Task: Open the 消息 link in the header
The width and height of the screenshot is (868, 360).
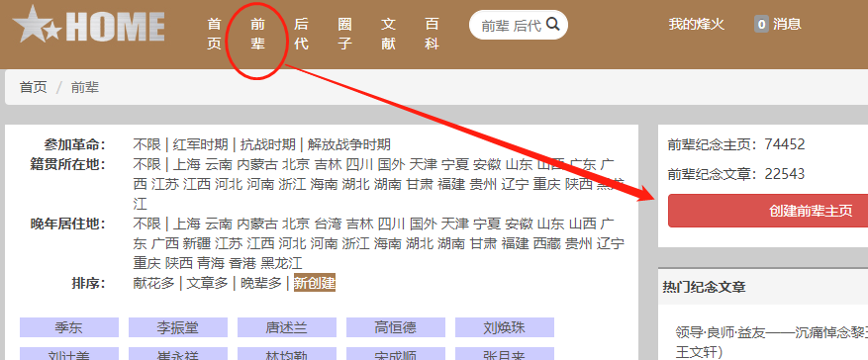Action: (x=787, y=25)
